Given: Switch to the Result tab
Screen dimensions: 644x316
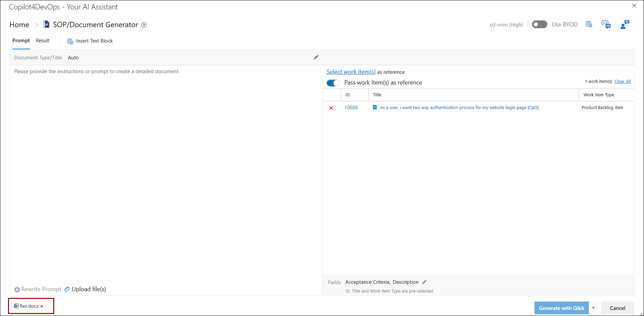Looking at the screenshot, I should point(43,41).
